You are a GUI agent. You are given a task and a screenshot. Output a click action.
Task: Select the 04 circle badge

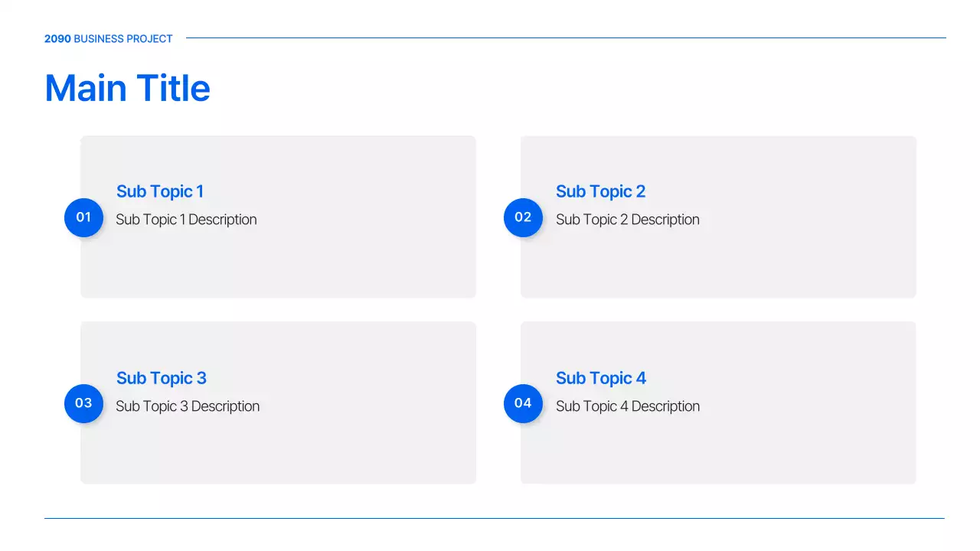[523, 403]
